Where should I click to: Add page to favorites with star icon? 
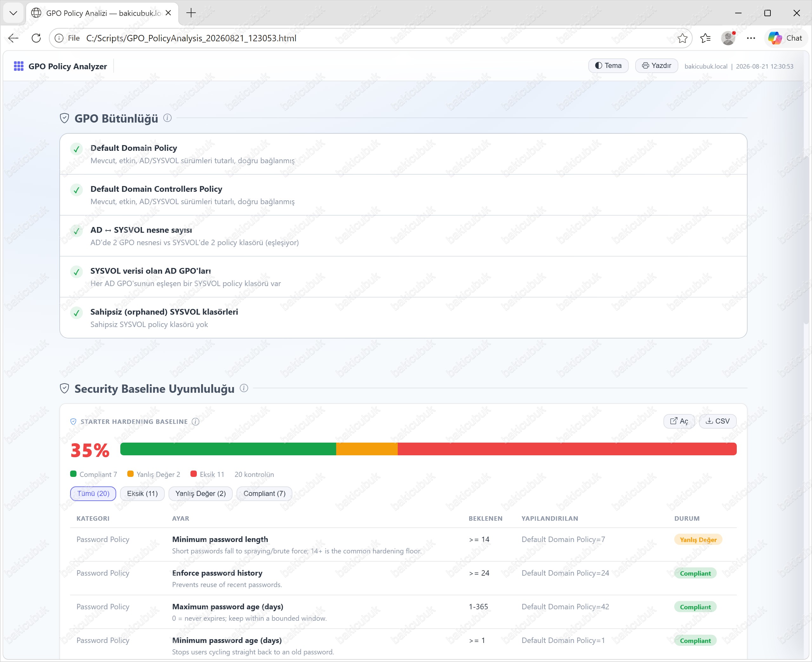(682, 38)
